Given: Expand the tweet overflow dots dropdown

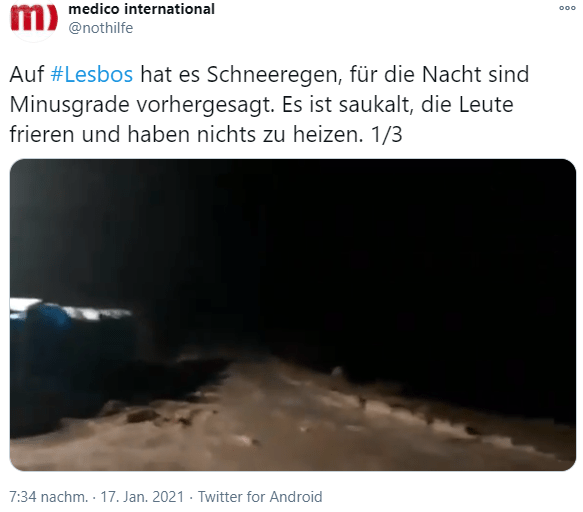Looking at the screenshot, I should pyautogui.click(x=567, y=8).
